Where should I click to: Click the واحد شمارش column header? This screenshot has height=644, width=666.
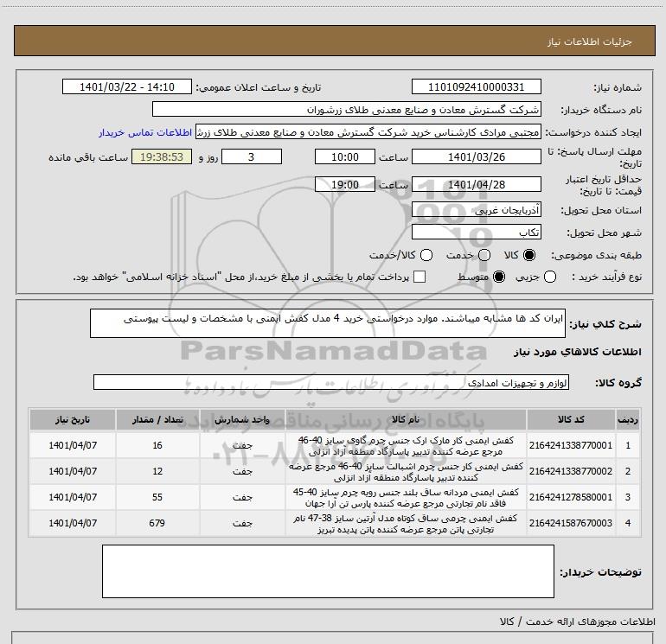pos(242,420)
